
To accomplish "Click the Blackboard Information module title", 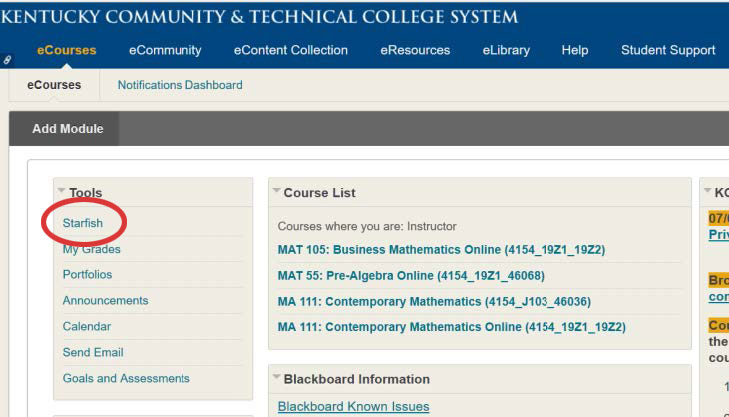I will 357,379.
